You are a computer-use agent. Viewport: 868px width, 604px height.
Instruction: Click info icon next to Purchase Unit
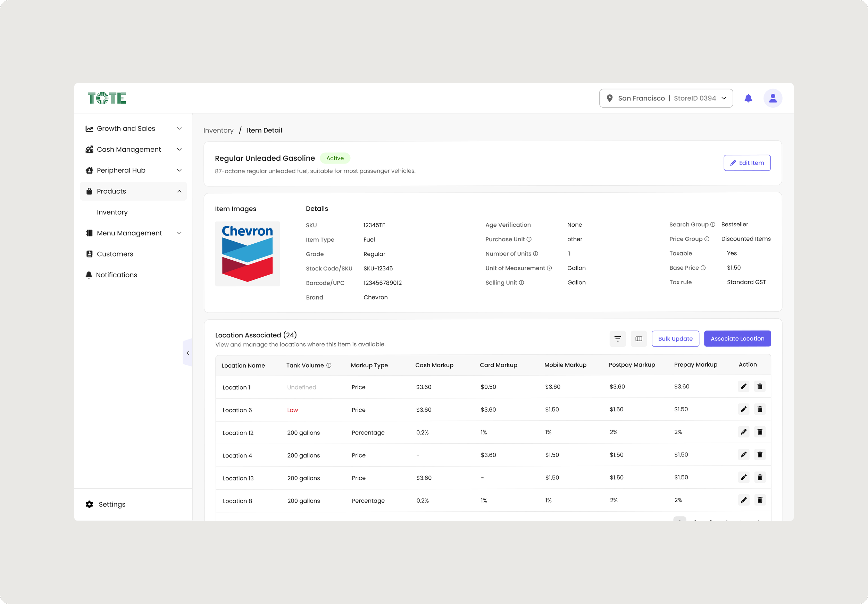pos(529,239)
